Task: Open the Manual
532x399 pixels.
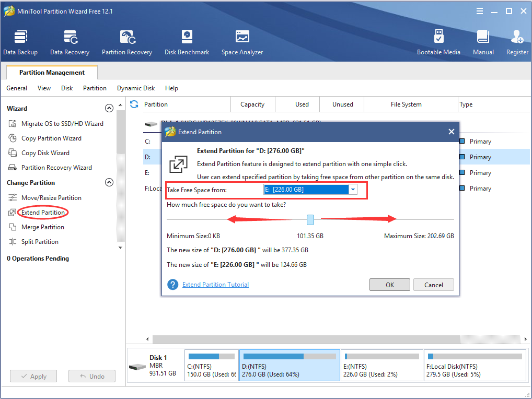Action: tap(483, 42)
